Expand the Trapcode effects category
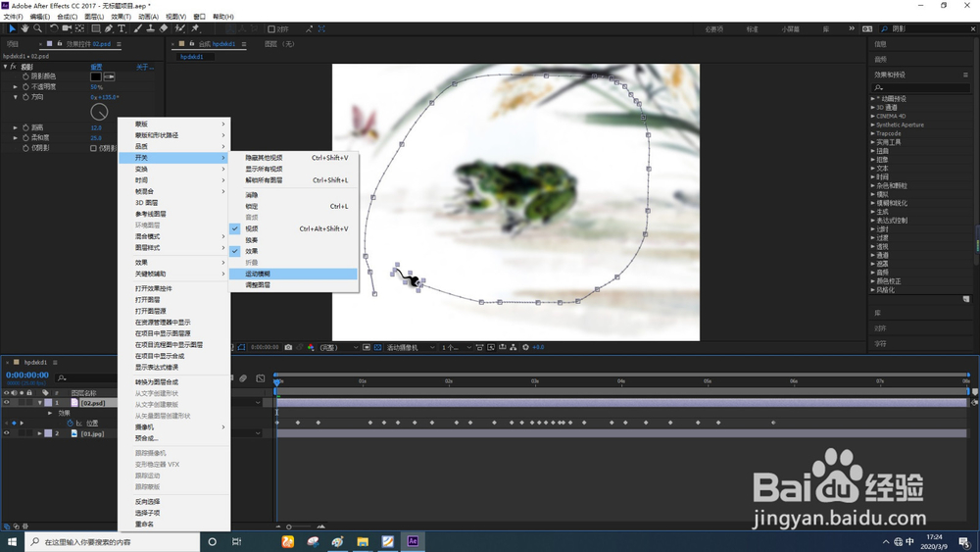 point(873,133)
